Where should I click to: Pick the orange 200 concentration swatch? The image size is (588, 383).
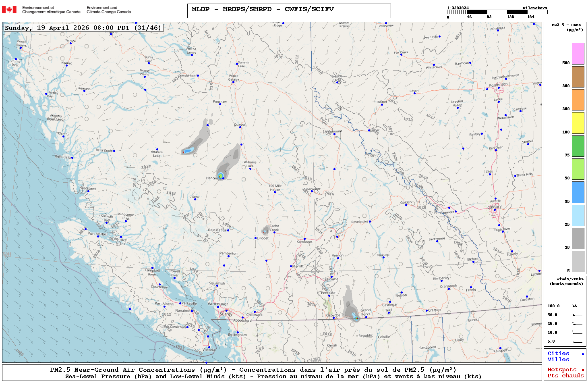coord(578,100)
